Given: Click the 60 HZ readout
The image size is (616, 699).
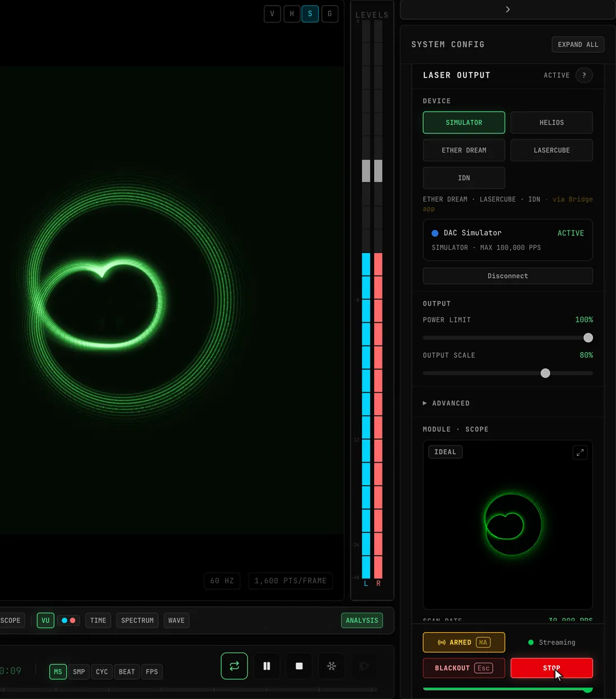Looking at the screenshot, I should coord(222,581).
